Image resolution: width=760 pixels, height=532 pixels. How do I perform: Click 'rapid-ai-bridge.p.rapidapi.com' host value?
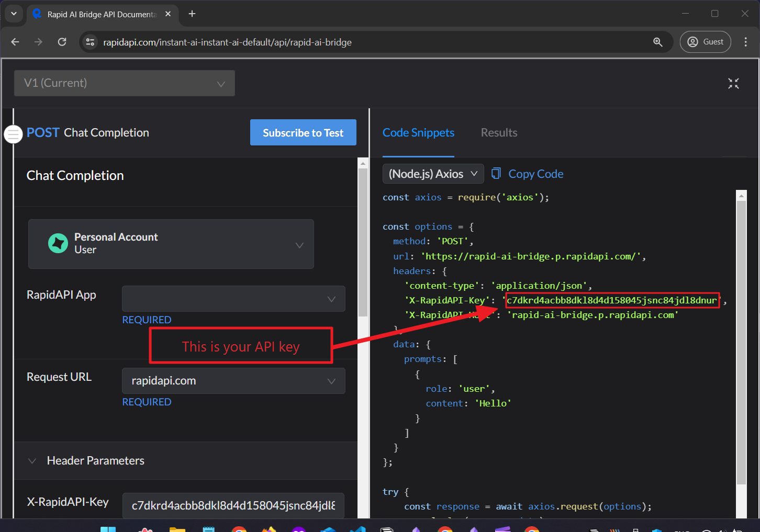coord(593,315)
